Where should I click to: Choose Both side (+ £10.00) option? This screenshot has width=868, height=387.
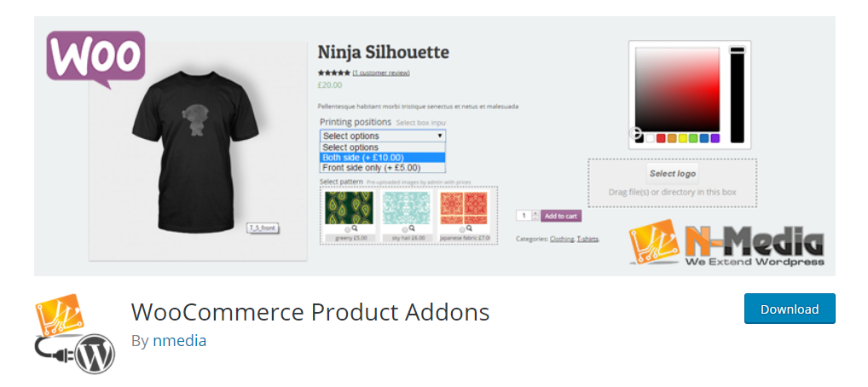[x=383, y=157]
